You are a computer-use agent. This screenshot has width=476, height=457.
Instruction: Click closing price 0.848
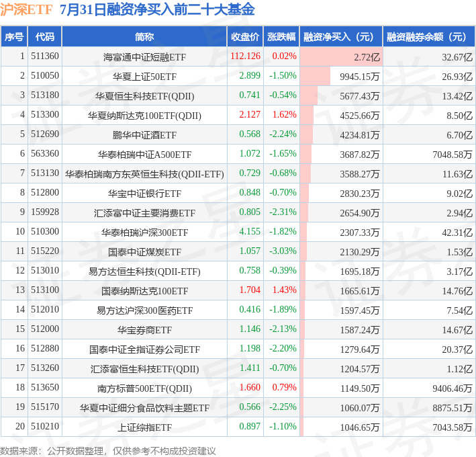(250, 192)
